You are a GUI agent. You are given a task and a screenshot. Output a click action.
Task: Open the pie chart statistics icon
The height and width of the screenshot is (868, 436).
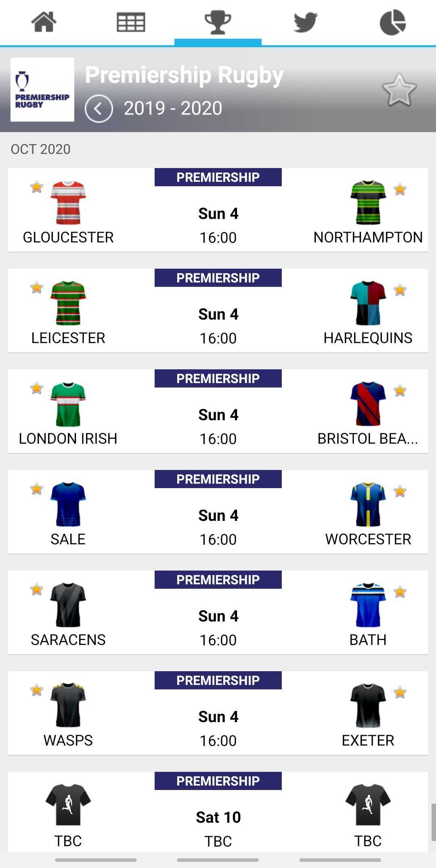pos(392,22)
